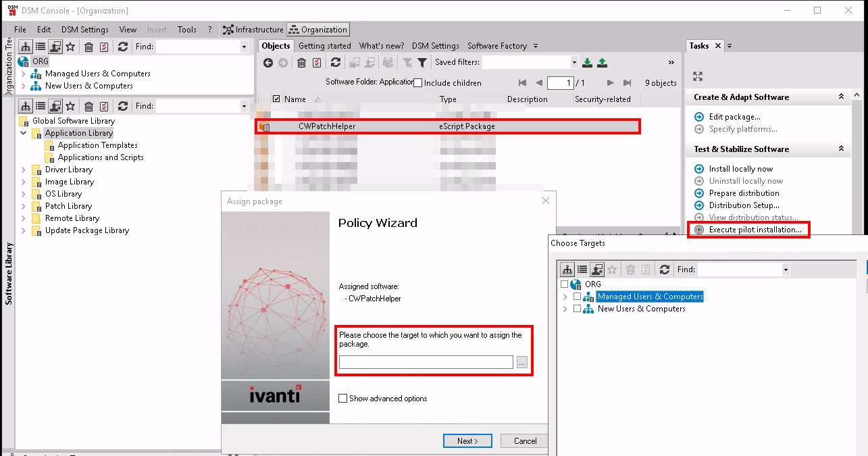
Task: Check New Users & Computers in Choose Targets
Action: [x=577, y=309]
